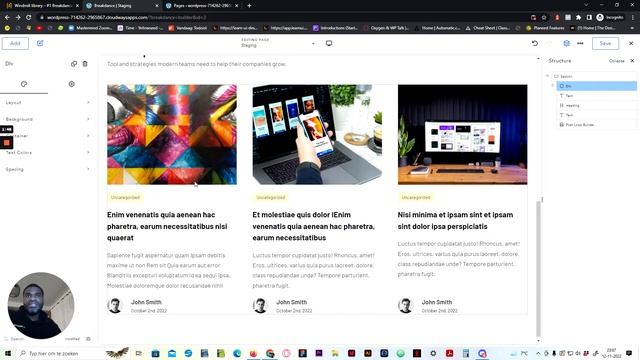Expand the Background section
This screenshot has height=360, width=640.
pyautogui.click(x=48, y=119)
